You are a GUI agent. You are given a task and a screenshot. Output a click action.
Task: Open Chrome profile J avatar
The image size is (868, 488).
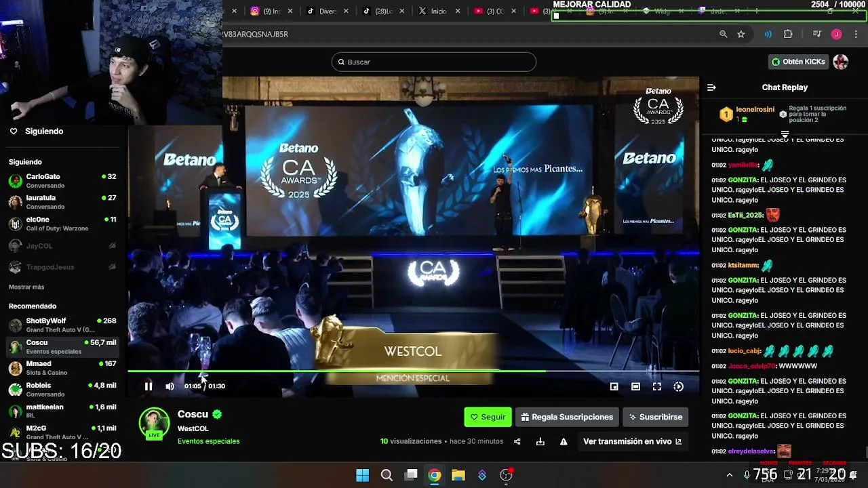click(837, 34)
